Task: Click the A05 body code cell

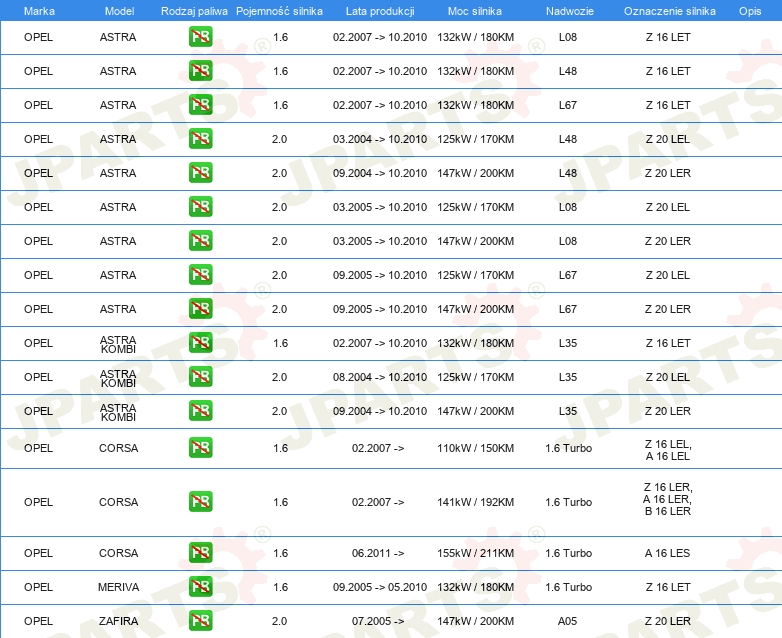Action: pos(568,621)
